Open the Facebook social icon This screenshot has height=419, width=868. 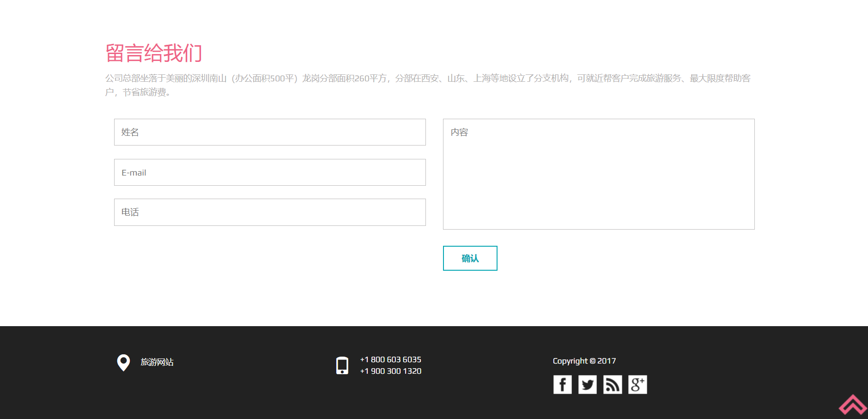[x=562, y=384]
